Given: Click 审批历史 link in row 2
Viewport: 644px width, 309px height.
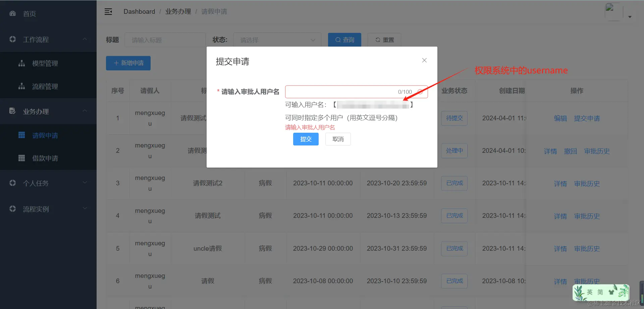Looking at the screenshot, I should [597, 151].
